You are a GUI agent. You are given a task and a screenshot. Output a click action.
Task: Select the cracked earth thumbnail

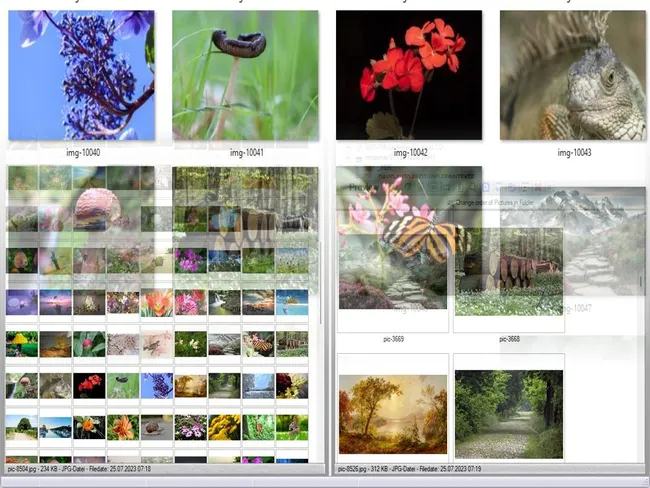[x=123, y=344]
